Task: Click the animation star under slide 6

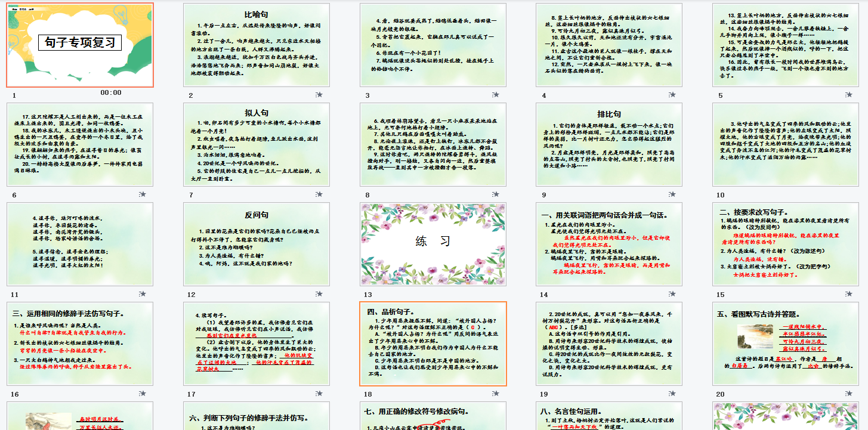Action: 143,194
